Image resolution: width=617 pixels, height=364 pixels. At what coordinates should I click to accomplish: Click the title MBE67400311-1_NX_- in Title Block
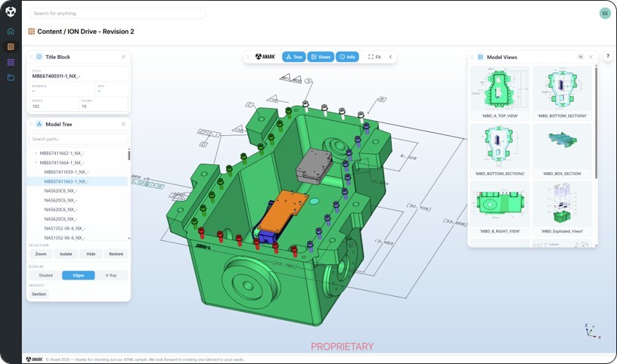pos(56,76)
